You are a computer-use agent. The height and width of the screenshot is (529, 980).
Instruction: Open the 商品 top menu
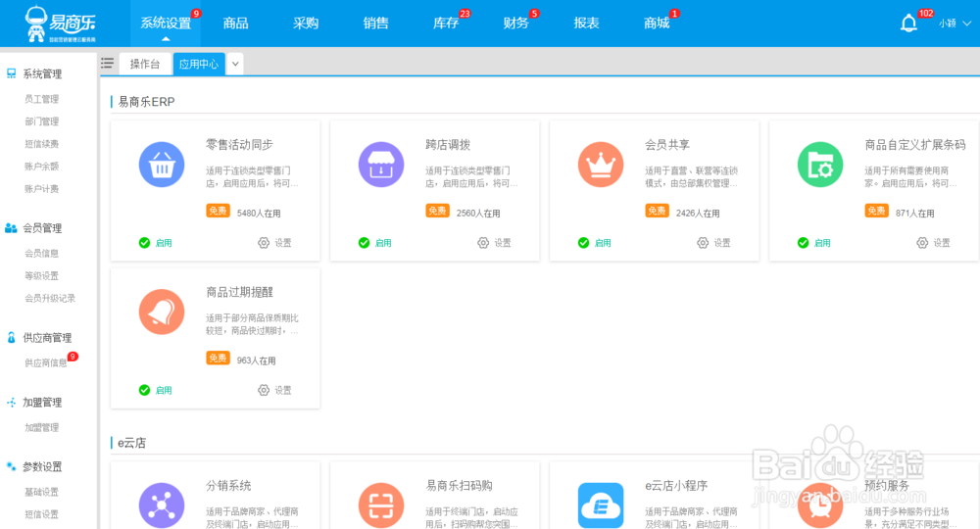[235, 24]
